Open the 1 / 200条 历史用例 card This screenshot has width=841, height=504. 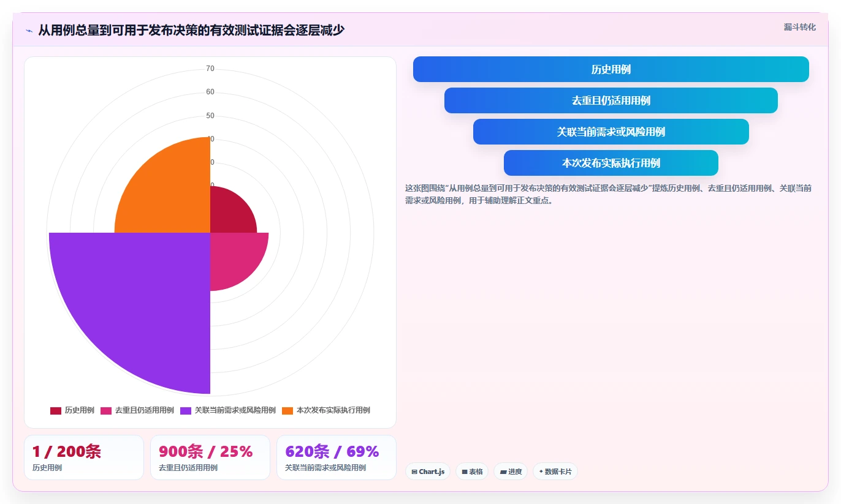pyautogui.click(x=84, y=457)
